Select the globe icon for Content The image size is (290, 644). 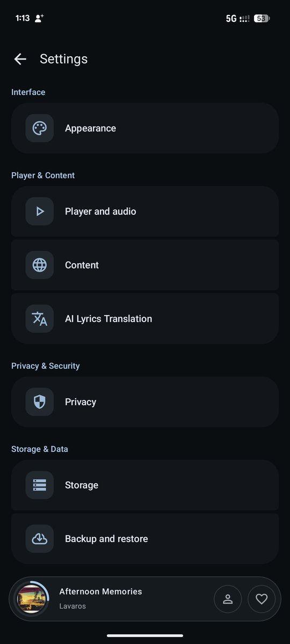tap(40, 265)
